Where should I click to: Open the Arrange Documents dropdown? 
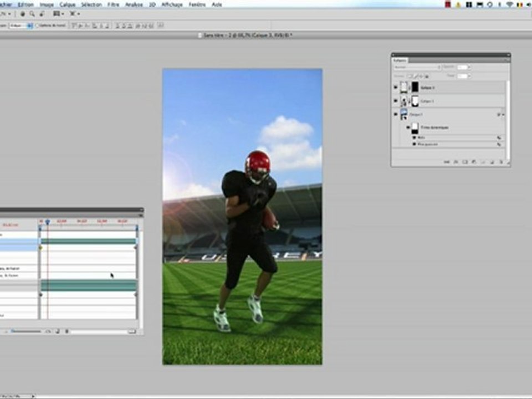click(58, 14)
